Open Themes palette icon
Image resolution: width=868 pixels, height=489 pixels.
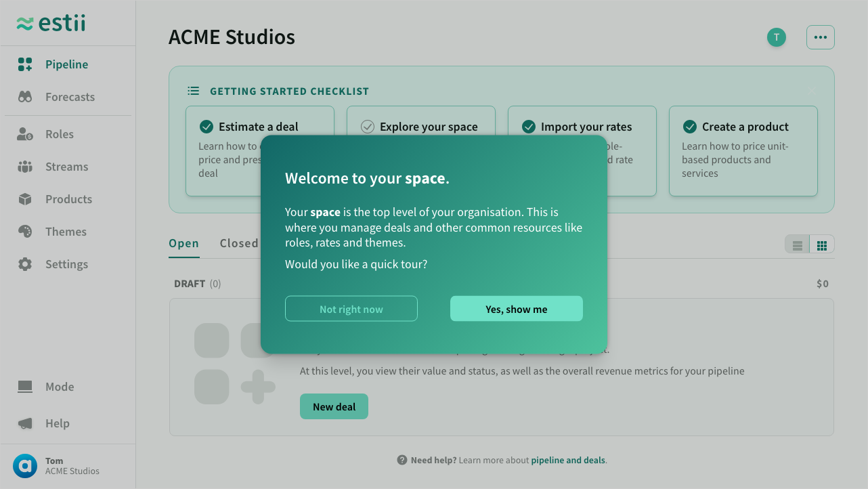[25, 232]
